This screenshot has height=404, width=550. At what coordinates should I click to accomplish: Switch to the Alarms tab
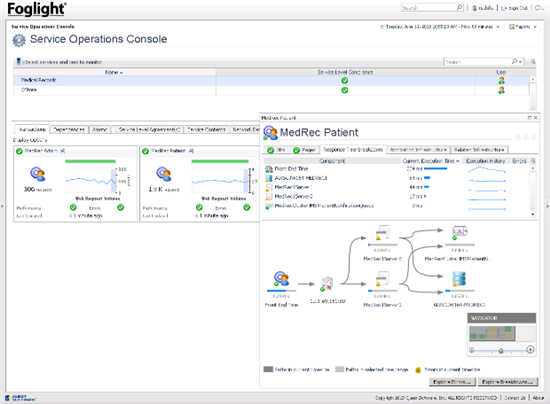click(x=100, y=129)
